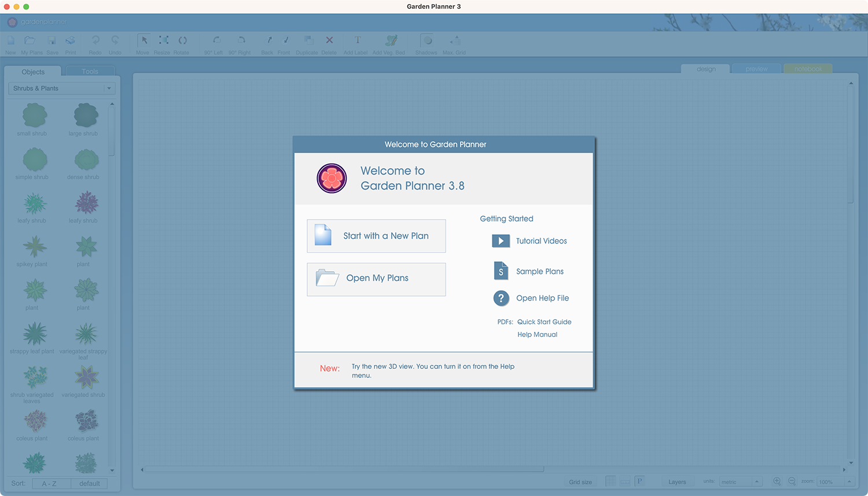The width and height of the screenshot is (868, 496).
Task: Click the Tutorial Videos play icon
Action: point(501,241)
